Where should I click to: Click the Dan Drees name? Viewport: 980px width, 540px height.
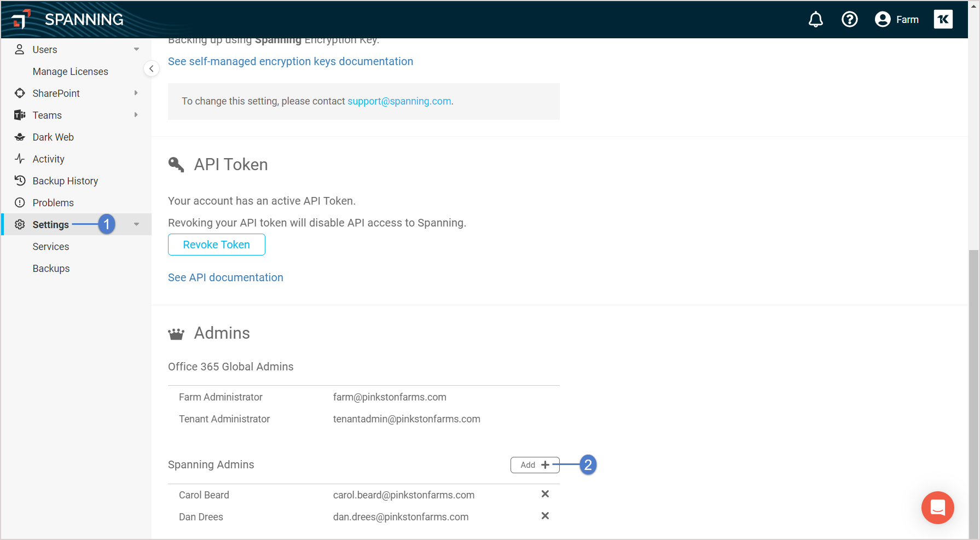pos(201,517)
